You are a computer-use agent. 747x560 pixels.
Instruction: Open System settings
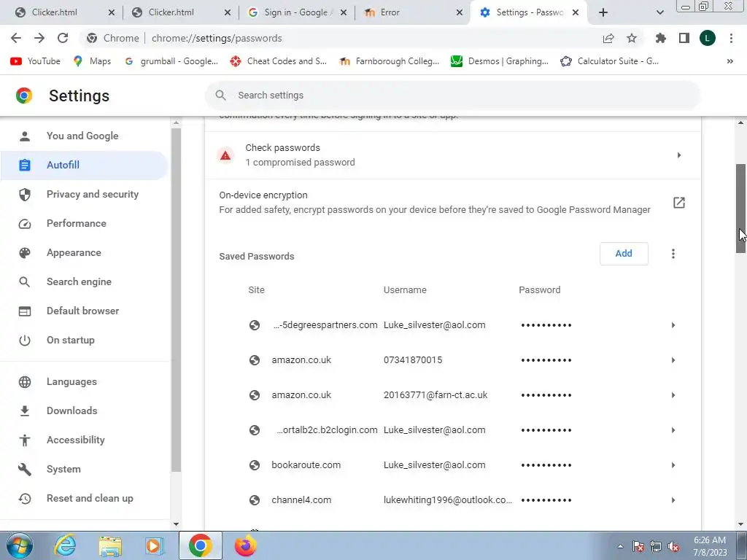pos(84,469)
